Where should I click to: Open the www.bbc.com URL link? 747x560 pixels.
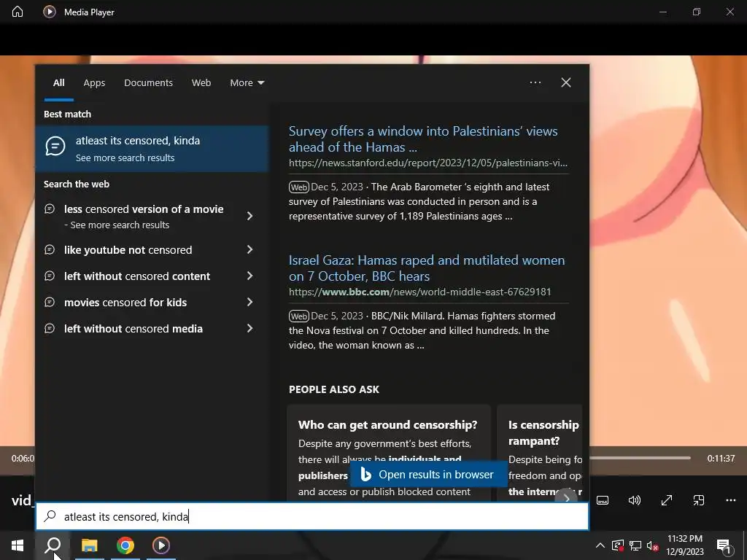pyautogui.click(x=419, y=292)
